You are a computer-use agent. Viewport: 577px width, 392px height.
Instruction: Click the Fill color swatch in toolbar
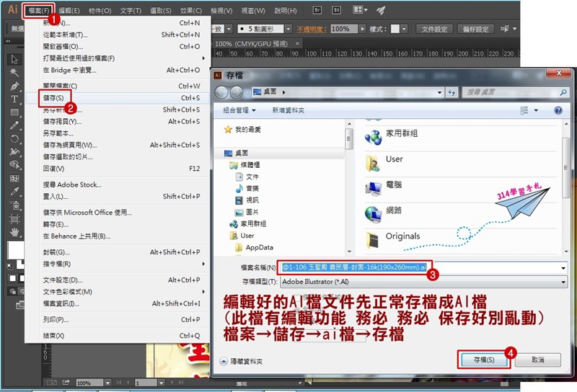point(16,251)
